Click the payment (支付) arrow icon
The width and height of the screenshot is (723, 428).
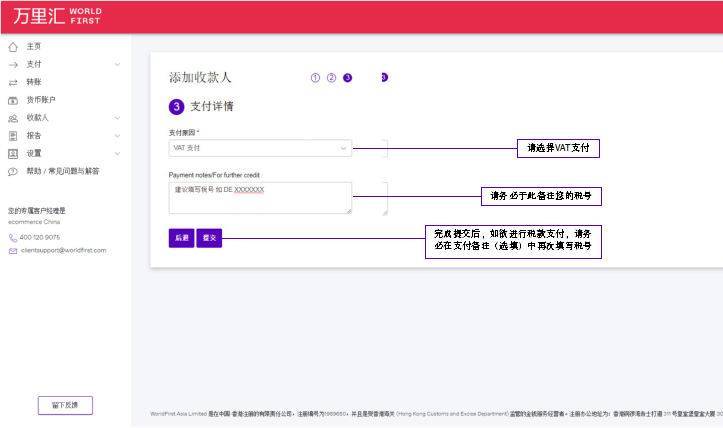tap(13, 64)
